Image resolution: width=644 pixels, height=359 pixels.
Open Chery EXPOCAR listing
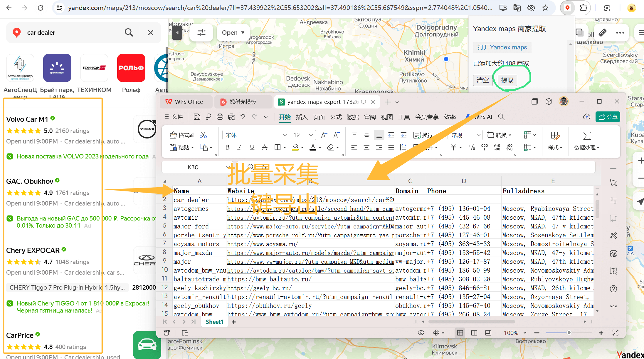(33, 250)
